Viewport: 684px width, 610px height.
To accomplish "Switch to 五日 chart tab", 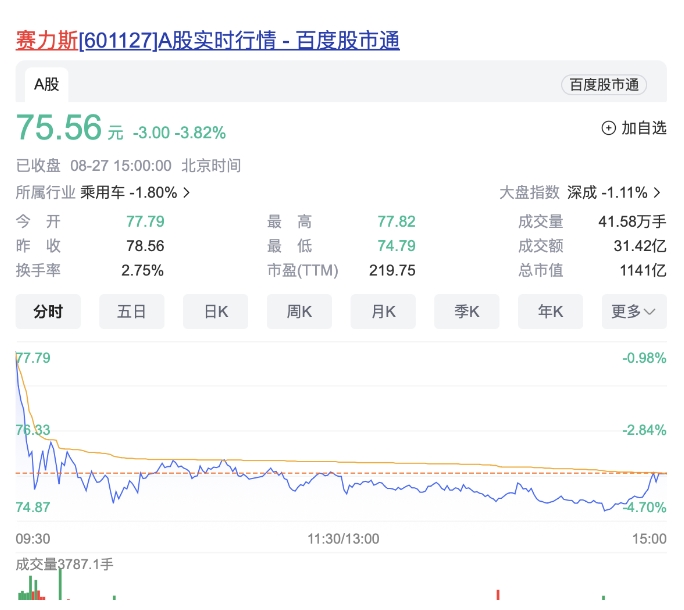I will click(132, 312).
